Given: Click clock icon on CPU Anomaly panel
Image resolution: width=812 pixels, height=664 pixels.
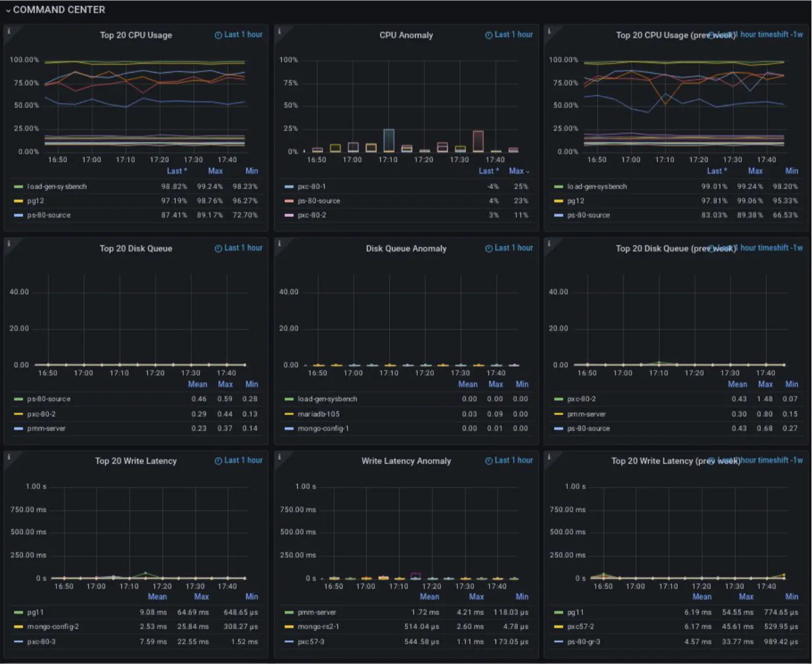Looking at the screenshot, I should tap(489, 35).
